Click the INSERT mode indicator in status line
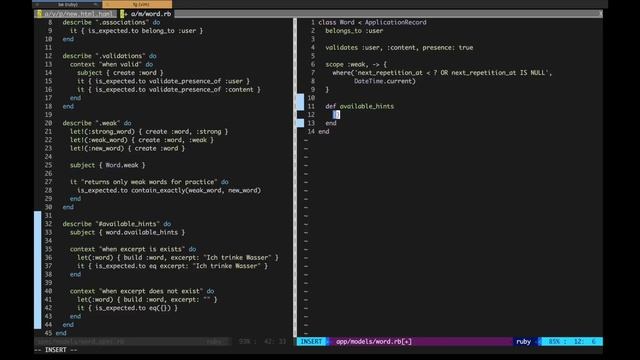 pos(311,342)
